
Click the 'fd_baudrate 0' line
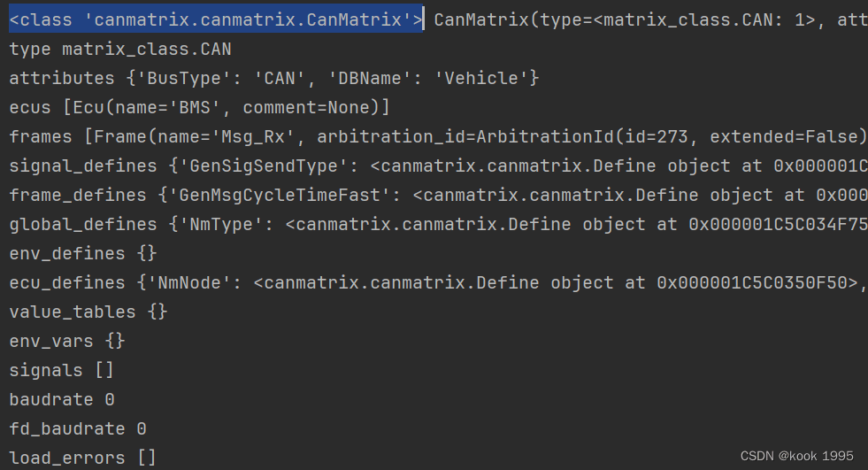(x=78, y=429)
